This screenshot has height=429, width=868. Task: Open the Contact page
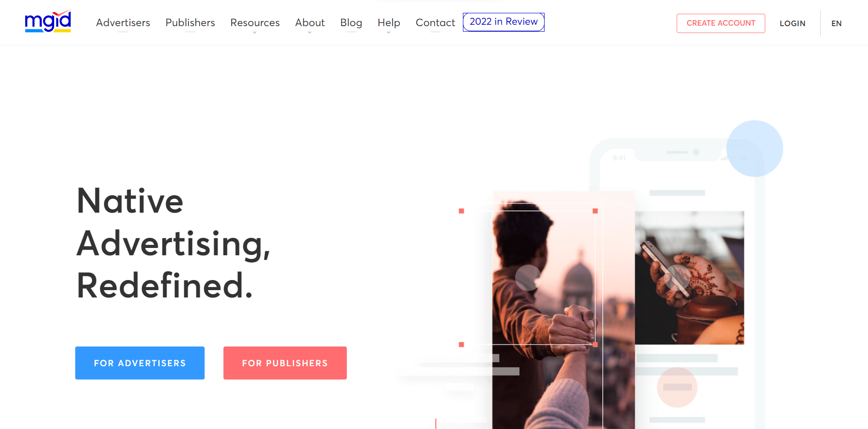(435, 22)
